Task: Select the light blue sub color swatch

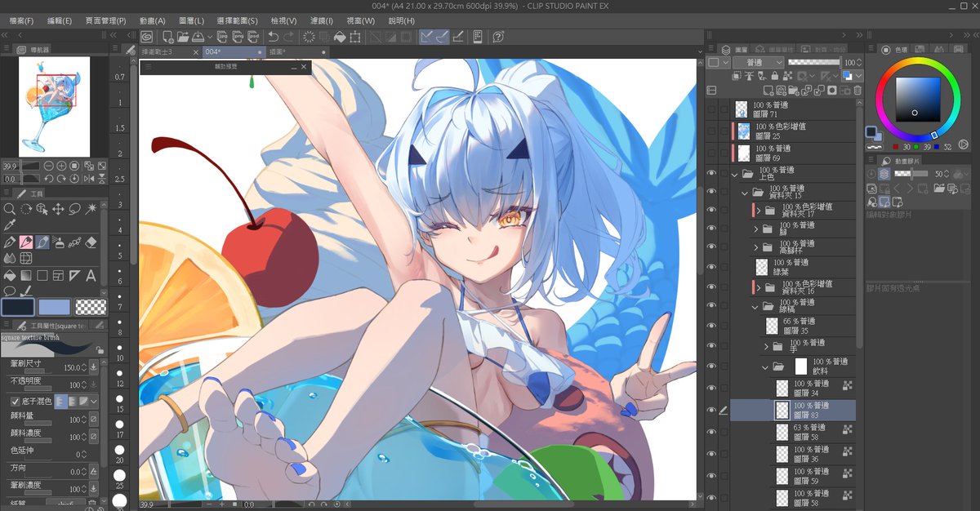Action: tap(54, 307)
